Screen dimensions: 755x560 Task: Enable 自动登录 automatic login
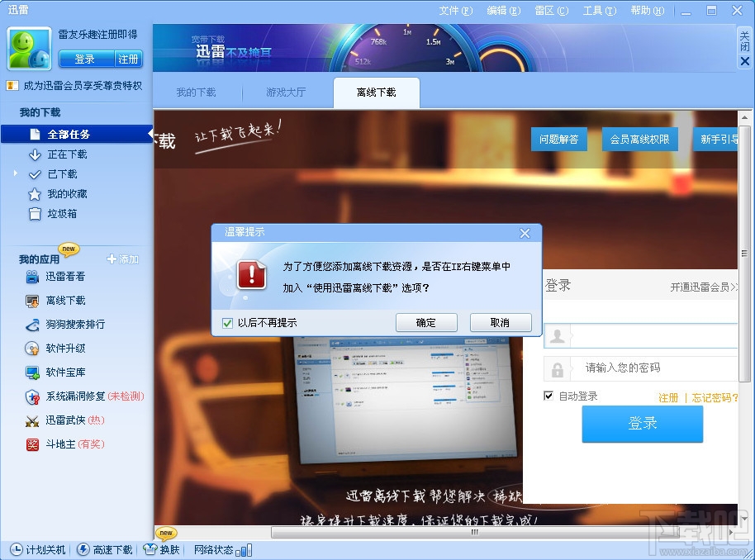click(548, 396)
